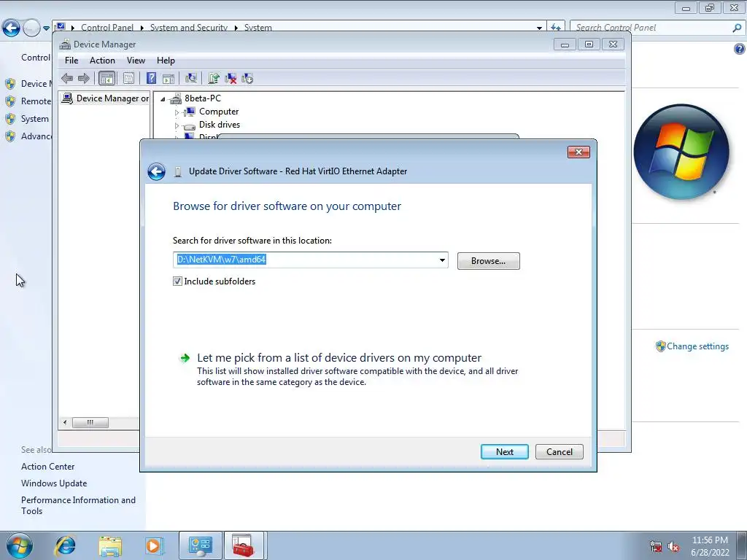The height and width of the screenshot is (560, 747).
Task: Open the View menu in Device Manager
Action: (136, 61)
